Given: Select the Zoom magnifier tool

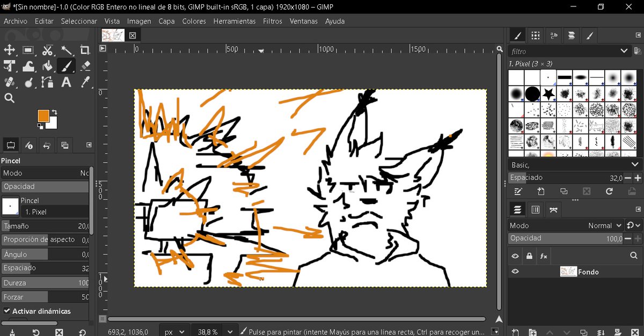Looking at the screenshot, I should coord(10,98).
